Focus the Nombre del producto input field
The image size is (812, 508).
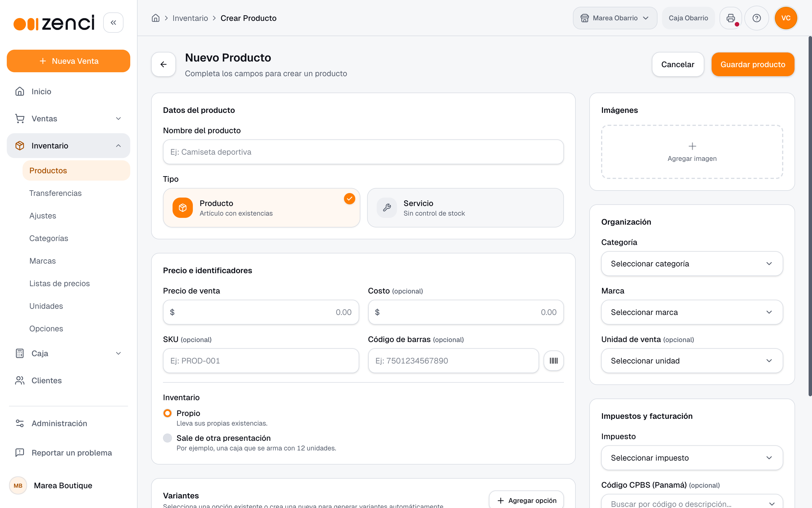point(363,152)
